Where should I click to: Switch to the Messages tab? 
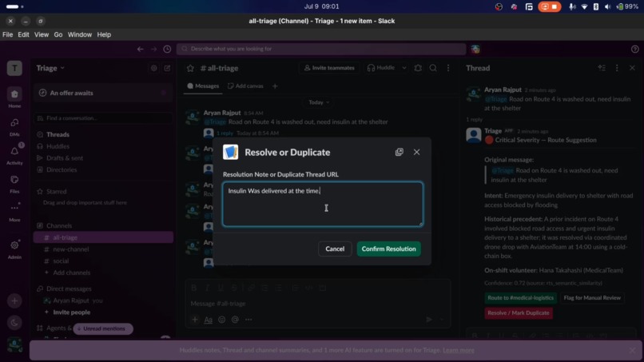click(x=203, y=86)
